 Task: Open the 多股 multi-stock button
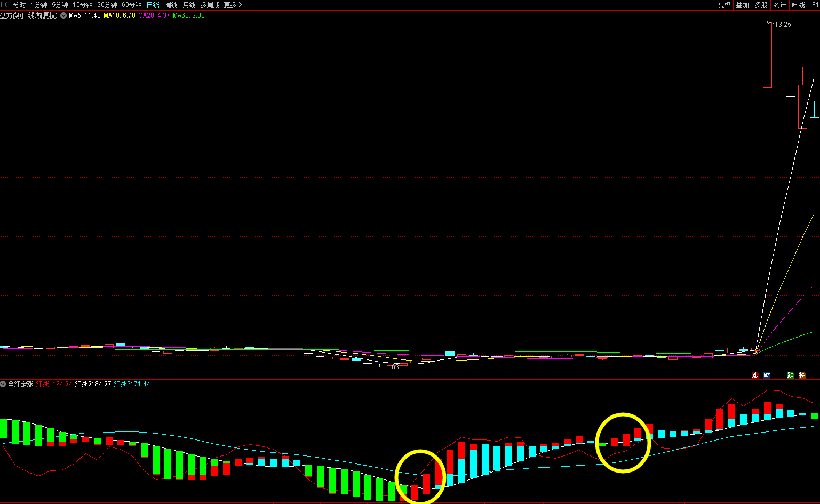761,5
